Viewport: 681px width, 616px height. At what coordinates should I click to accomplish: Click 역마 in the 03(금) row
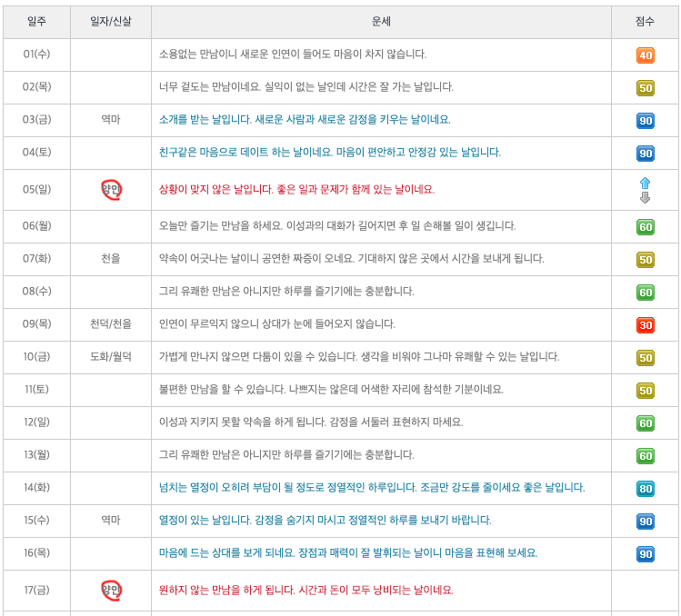click(x=111, y=119)
